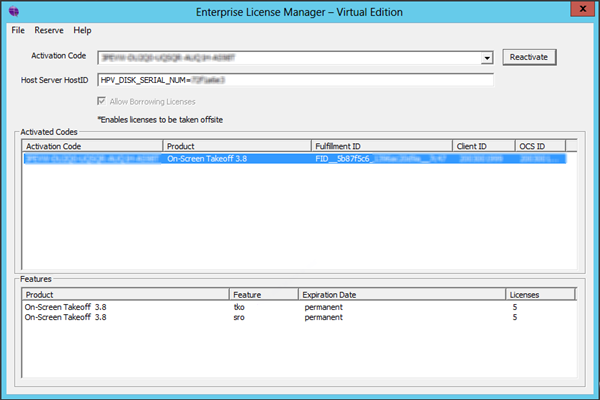
Task: Click the Feature column header
Action: tap(264, 295)
